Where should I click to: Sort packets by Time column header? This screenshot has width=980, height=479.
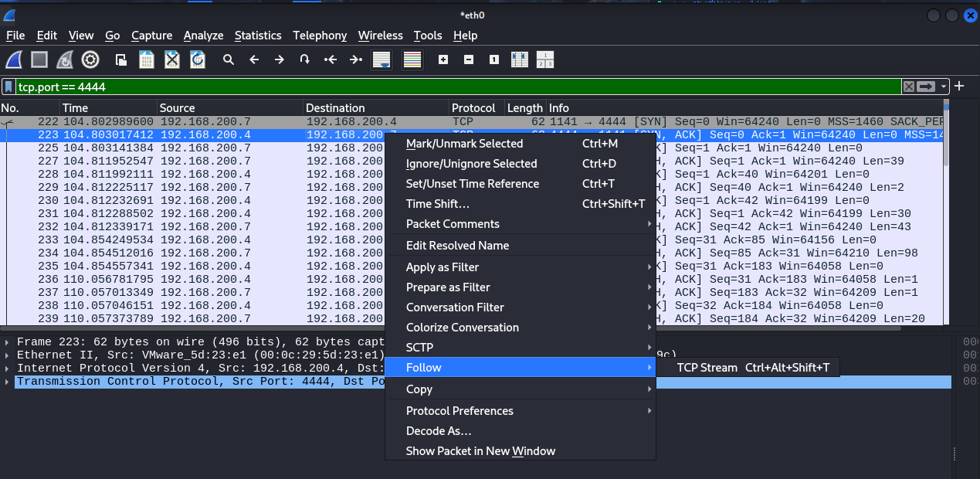(x=108, y=108)
